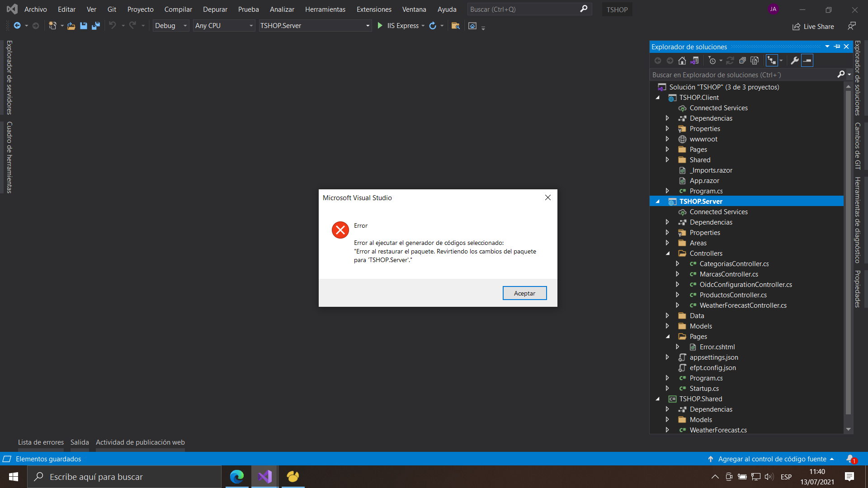Start IIS Express with the green play icon
This screenshot has height=488, width=868.
point(380,26)
